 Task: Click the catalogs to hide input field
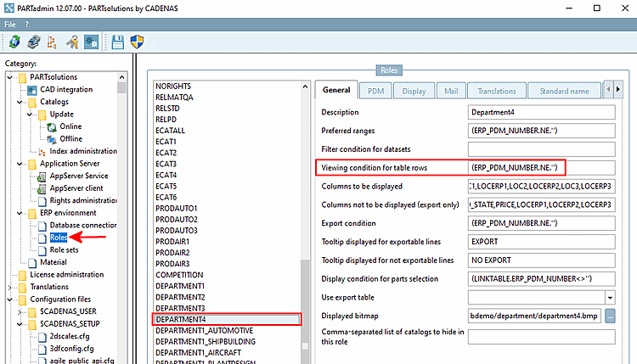coord(541,337)
